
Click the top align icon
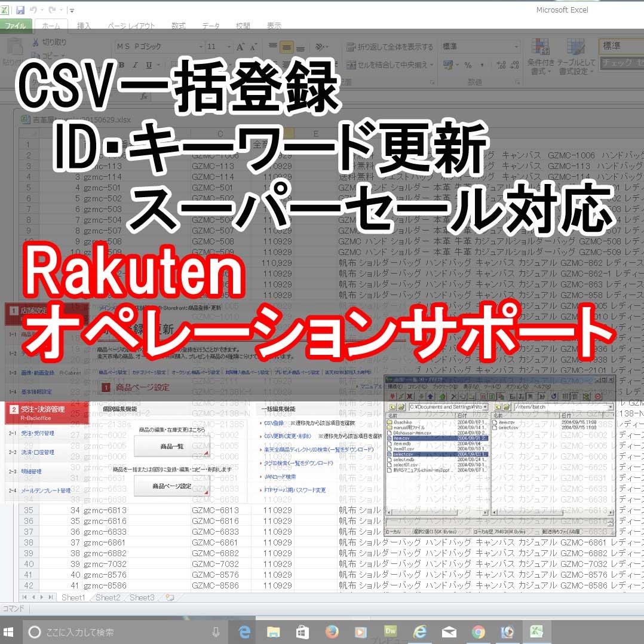coord(272,47)
